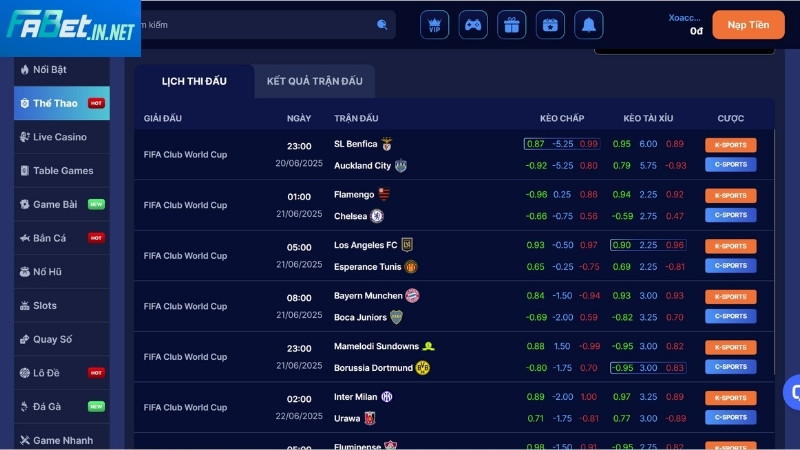Click the Inter Milan crest
This screenshot has width=800, height=450.
(x=387, y=396)
